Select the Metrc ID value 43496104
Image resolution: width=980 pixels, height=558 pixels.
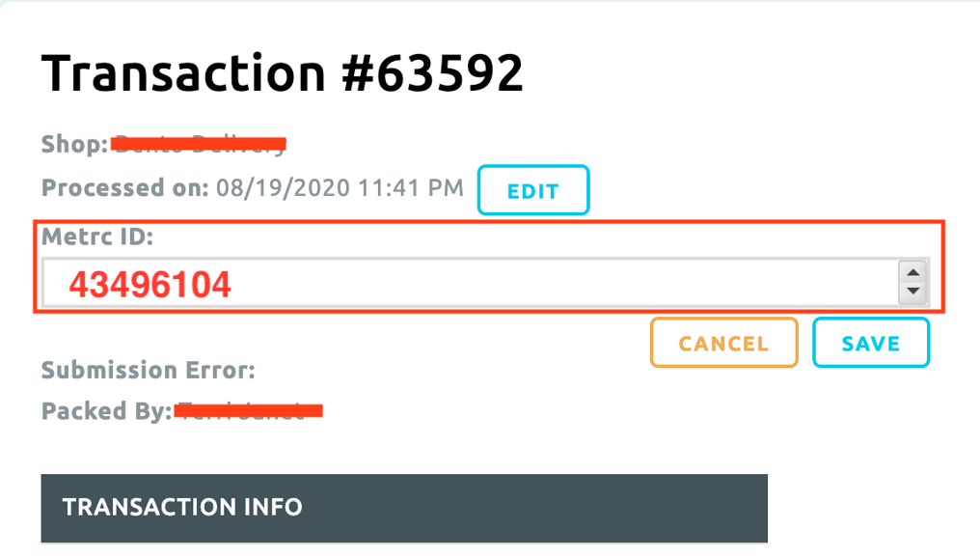(151, 283)
